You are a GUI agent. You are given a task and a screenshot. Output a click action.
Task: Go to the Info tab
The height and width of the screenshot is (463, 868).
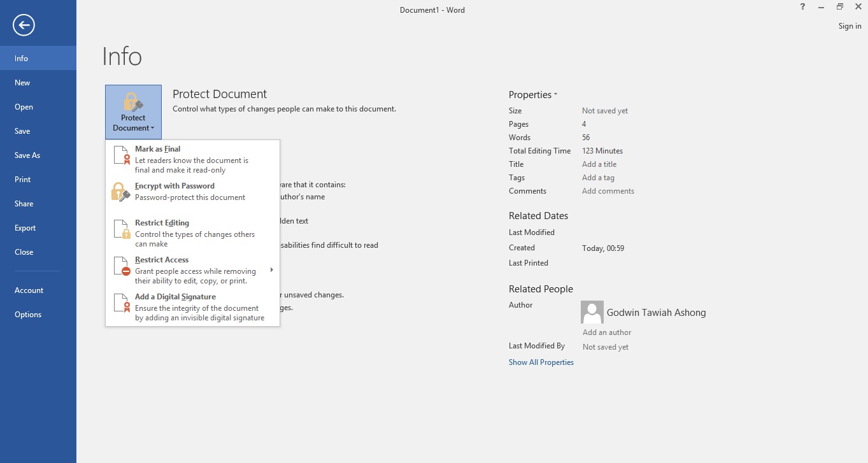(38, 58)
